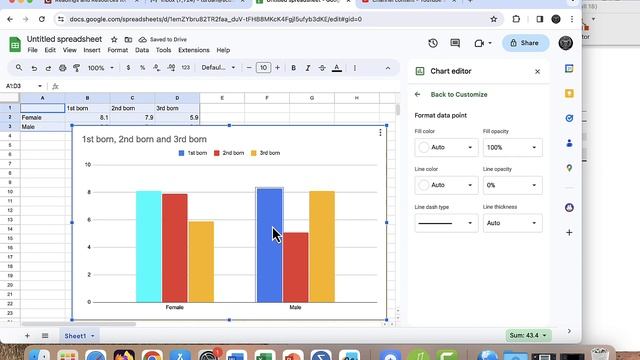Viewport: 640px width, 360px height.
Task: Open the File menu
Action: pyautogui.click(x=33, y=50)
